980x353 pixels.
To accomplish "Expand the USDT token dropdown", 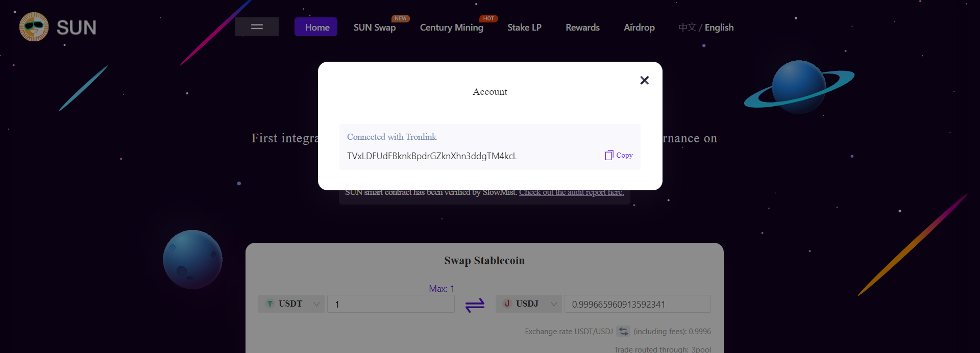I will point(291,304).
